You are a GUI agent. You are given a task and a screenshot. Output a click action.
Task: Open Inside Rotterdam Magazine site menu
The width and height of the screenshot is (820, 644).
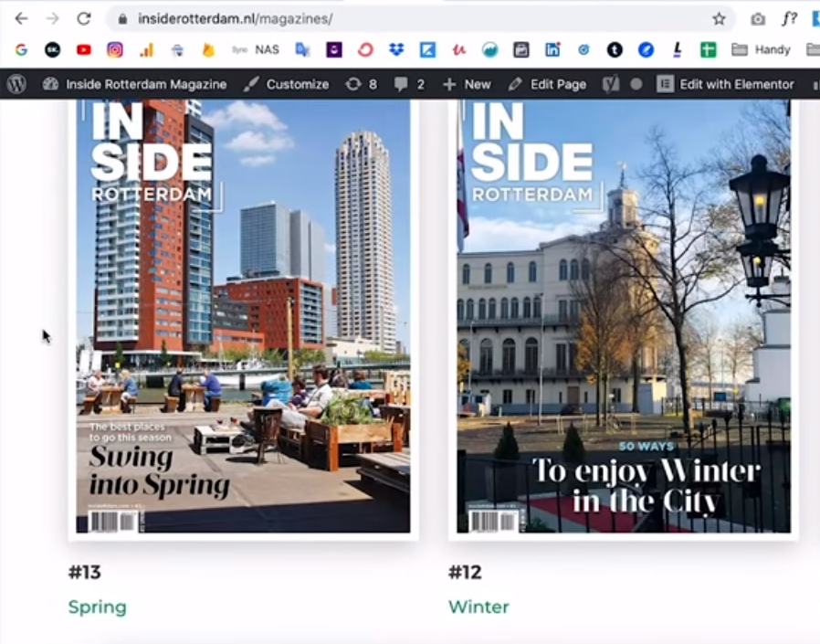[x=135, y=84]
